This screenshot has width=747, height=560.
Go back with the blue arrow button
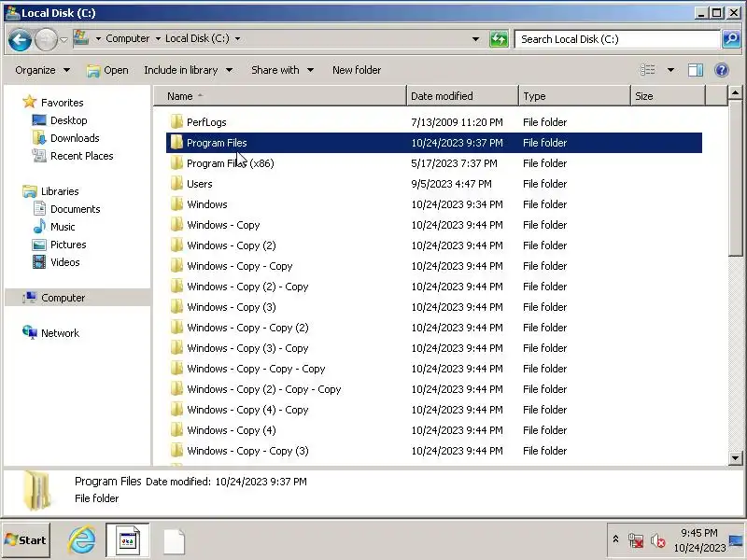click(20, 39)
